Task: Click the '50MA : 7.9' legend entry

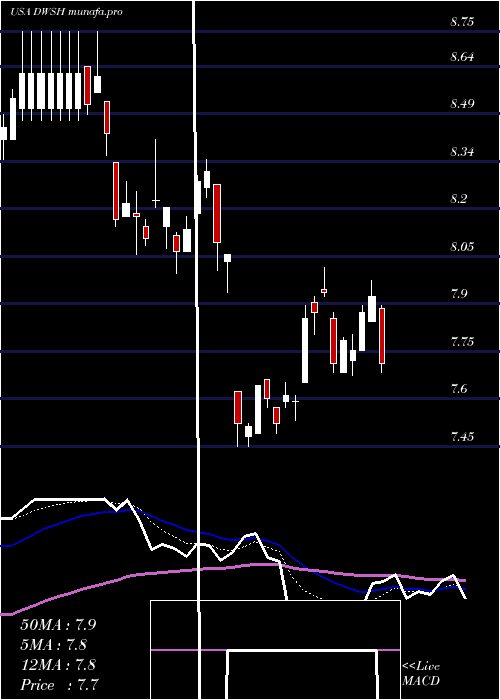Action: click(x=58, y=625)
